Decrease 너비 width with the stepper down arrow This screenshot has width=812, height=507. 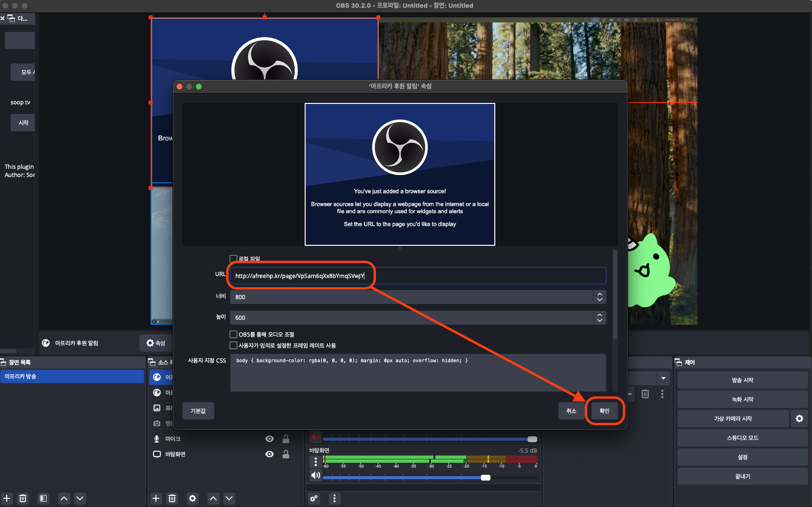[600, 300]
